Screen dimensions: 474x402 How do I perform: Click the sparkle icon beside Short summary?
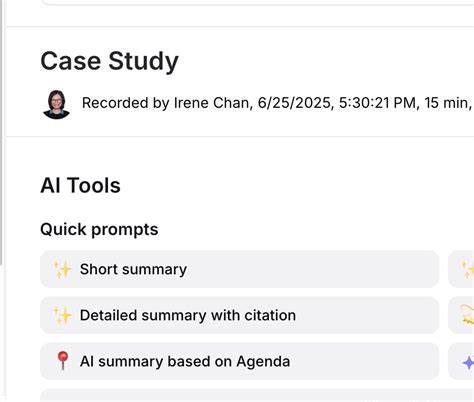(x=63, y=269)
